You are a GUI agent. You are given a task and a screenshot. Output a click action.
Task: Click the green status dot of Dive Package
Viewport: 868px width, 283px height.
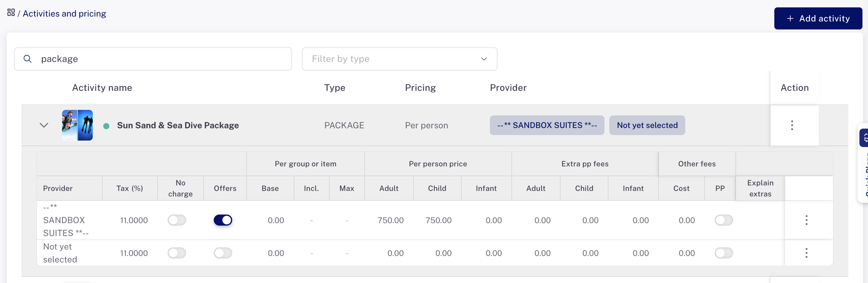pos(106,126)
